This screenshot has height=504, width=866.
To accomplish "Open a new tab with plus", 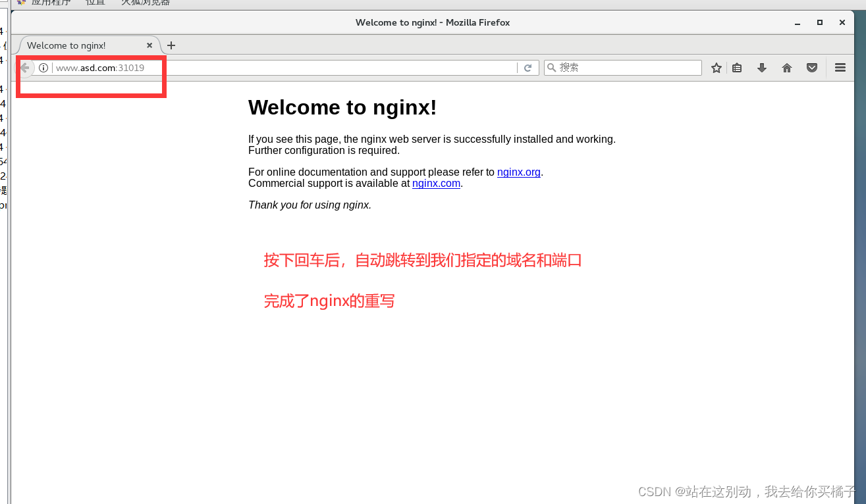I will click(x=171, y=45).
